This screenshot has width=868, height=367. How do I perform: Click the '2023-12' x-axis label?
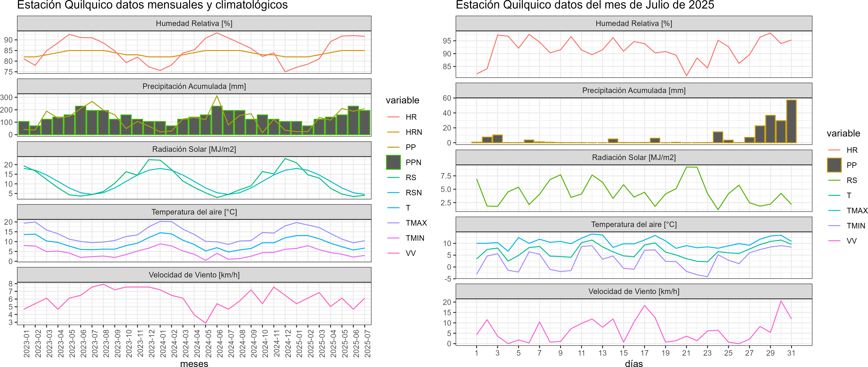click(x=152, y=343)
